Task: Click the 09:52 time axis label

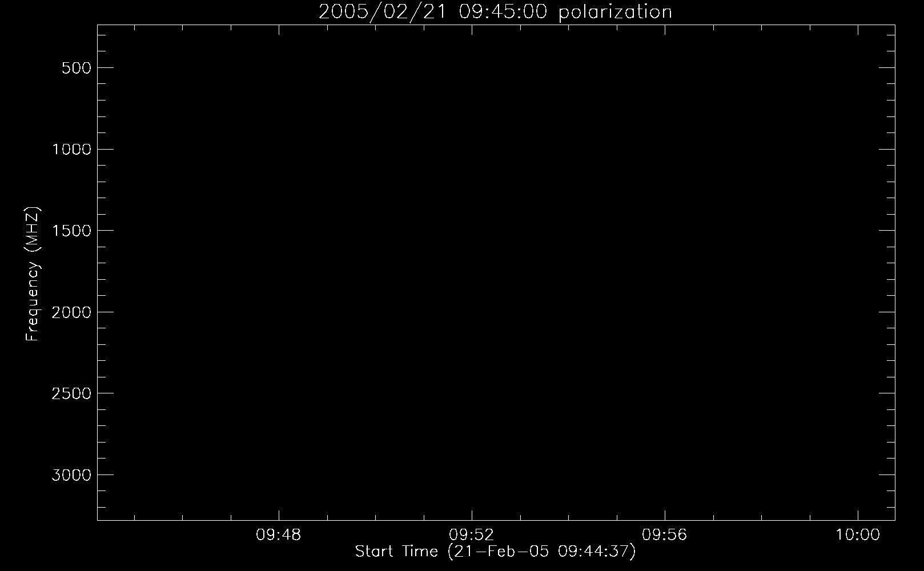Action: click(x=472, y=535)
